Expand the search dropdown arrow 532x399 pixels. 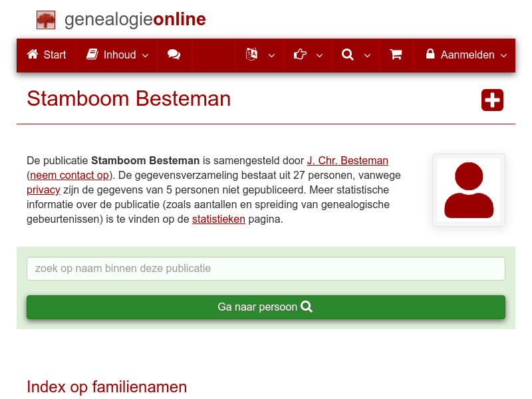coord(366,56)
